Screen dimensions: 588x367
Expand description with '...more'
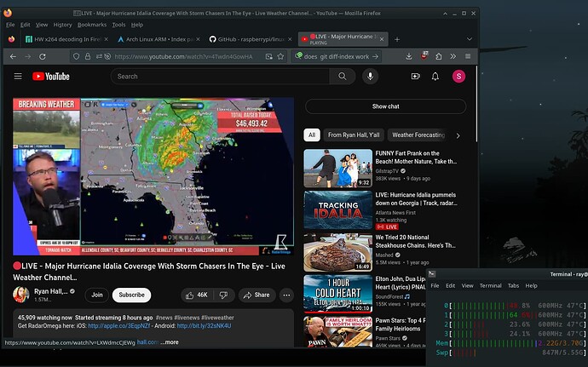tap(170, 341)
